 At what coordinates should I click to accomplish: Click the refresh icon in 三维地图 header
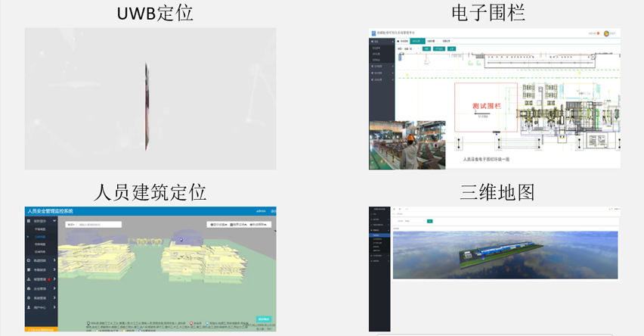400,209
